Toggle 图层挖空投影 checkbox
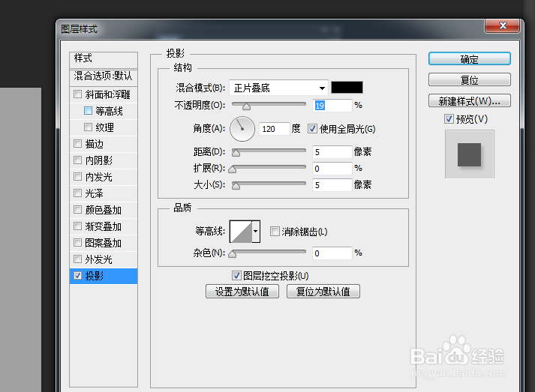Image resolution: width=535 pixels, height=392 pixels. pos(236,275)
